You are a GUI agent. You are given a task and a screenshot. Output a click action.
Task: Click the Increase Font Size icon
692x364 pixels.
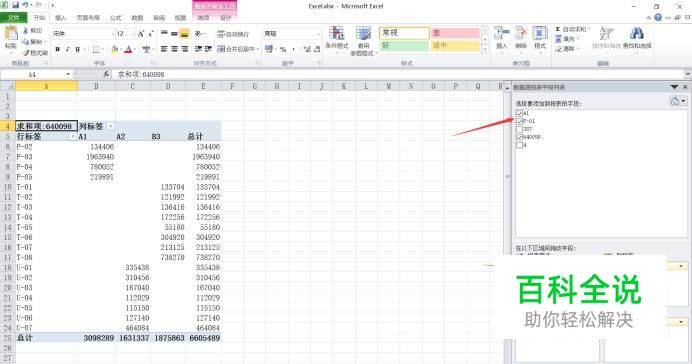click(x=141, y=34)
